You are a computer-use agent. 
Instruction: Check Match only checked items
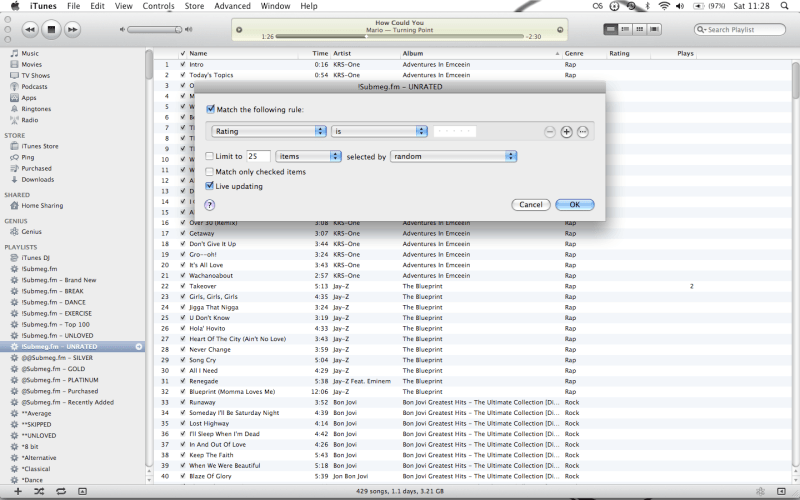tap(210, 171)
